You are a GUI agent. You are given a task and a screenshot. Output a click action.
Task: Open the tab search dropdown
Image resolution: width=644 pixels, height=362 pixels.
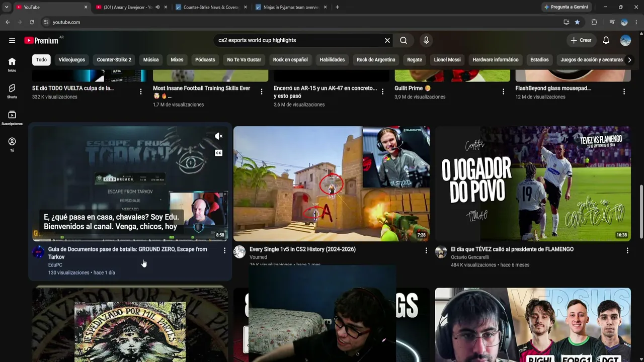click(7, 7)
